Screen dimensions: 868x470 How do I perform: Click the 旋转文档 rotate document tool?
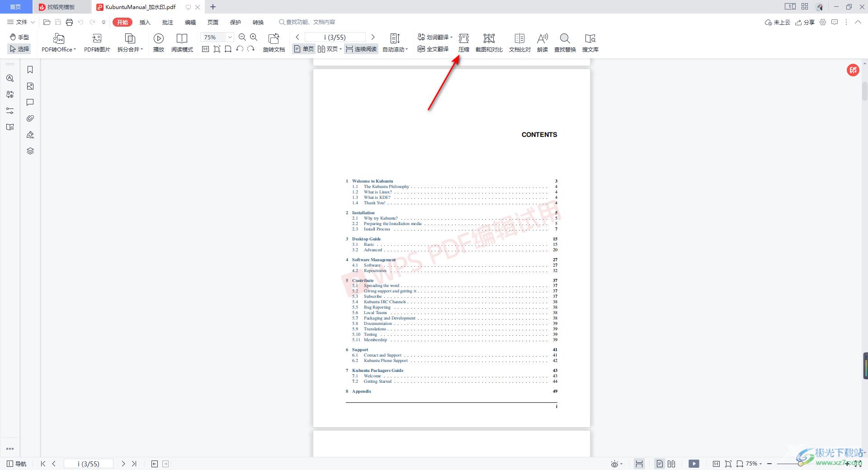[274, 43]
